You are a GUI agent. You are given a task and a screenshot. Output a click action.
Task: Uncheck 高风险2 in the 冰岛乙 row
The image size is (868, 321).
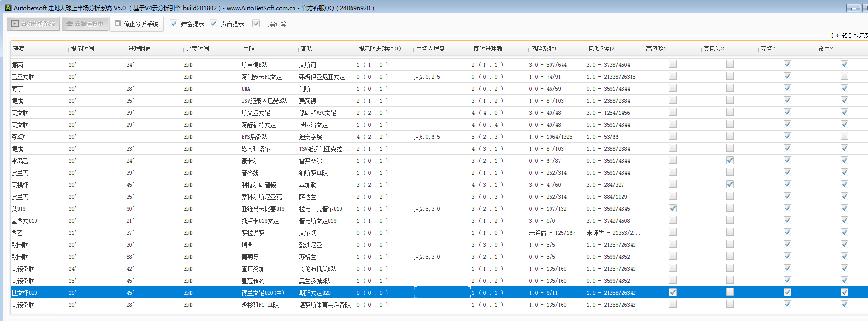click(730, 160)
